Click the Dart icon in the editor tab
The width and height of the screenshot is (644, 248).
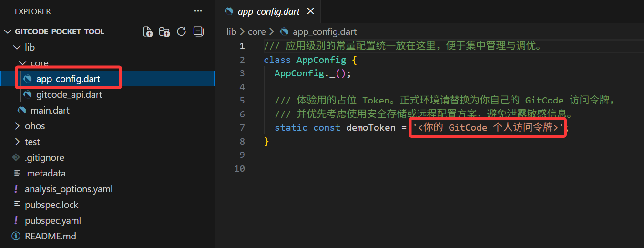(229, 11)
